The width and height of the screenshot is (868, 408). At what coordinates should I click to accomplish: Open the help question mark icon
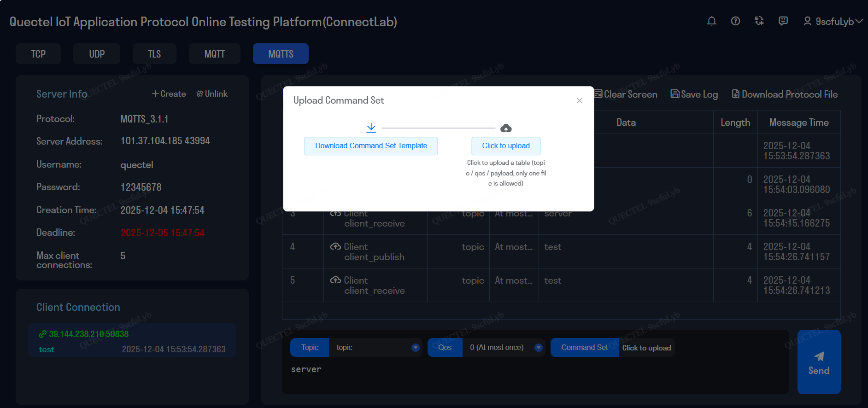tap(735, 21)
